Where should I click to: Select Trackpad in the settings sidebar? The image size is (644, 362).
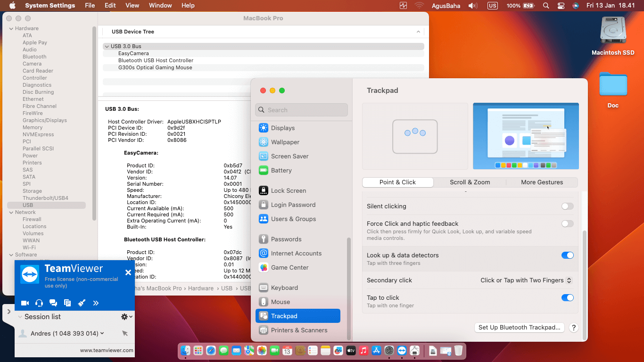(297, 316)
